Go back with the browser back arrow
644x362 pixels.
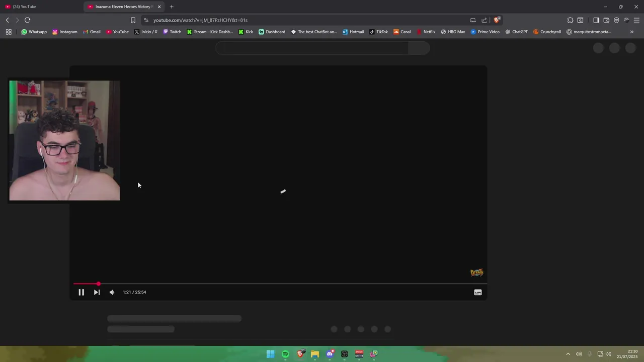click(x=8, y=20)
